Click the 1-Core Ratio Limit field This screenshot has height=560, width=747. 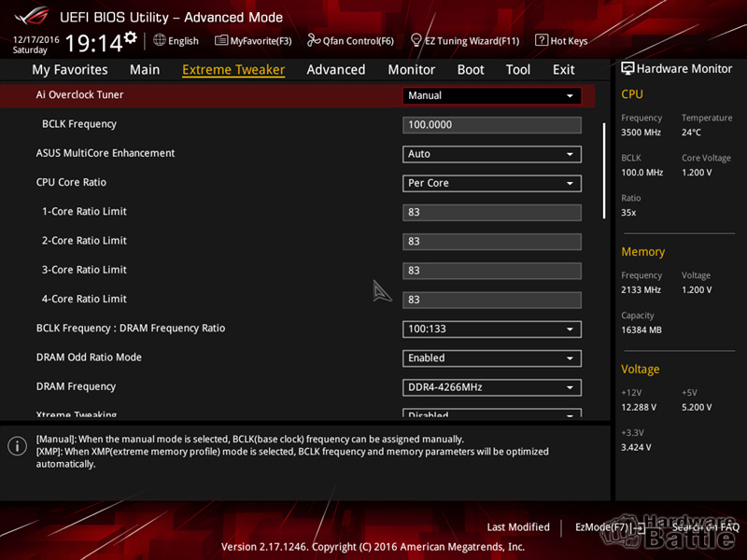pyautogui.click(x=492, y=213)
